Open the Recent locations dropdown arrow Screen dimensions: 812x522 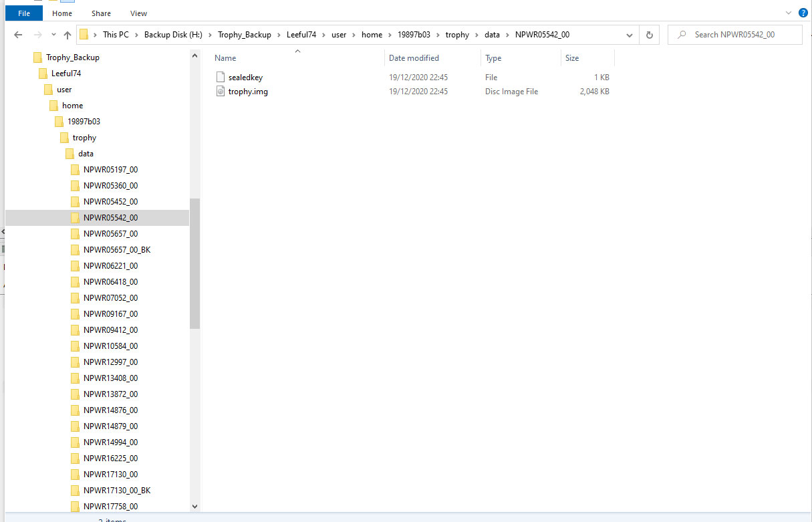tap(53, 35)
